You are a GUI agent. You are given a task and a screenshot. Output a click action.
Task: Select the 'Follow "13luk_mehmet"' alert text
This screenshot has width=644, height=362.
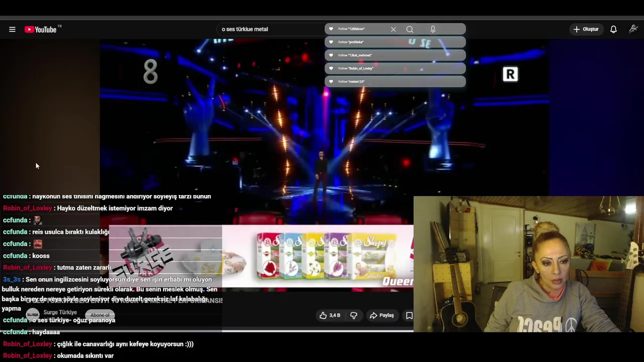(355, 55)
